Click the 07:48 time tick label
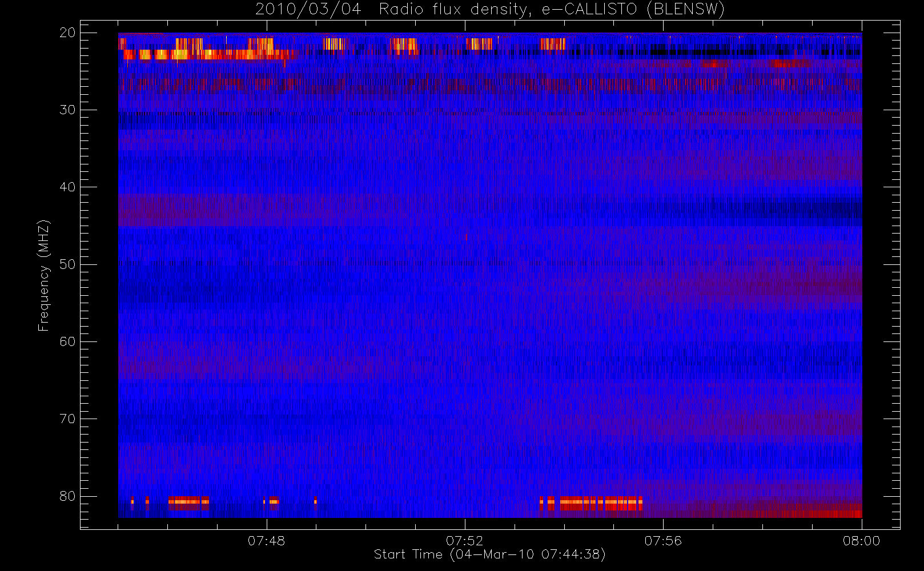Image resolution: width=924 pixels, height=571 pixels. pos(266,541)
